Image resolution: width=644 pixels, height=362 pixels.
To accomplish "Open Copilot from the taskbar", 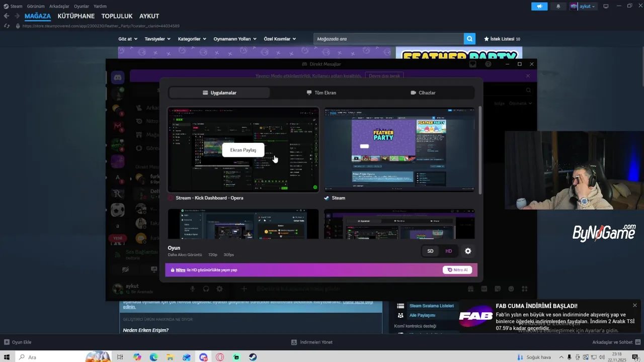I will click(x=137, y=357).
